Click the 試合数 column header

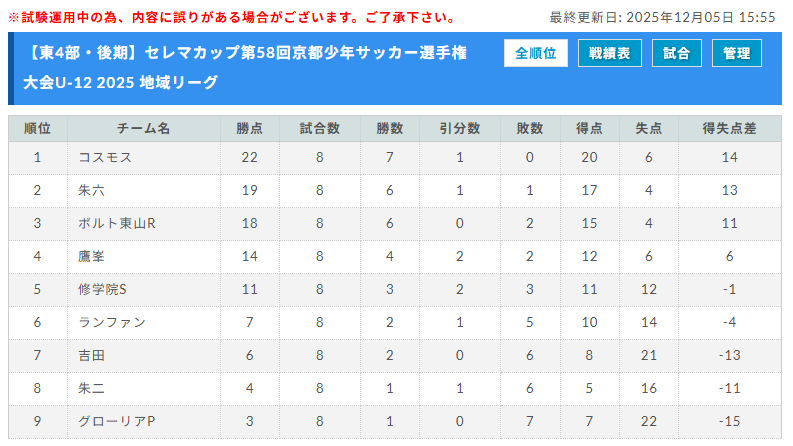click(x=319, y=128)
